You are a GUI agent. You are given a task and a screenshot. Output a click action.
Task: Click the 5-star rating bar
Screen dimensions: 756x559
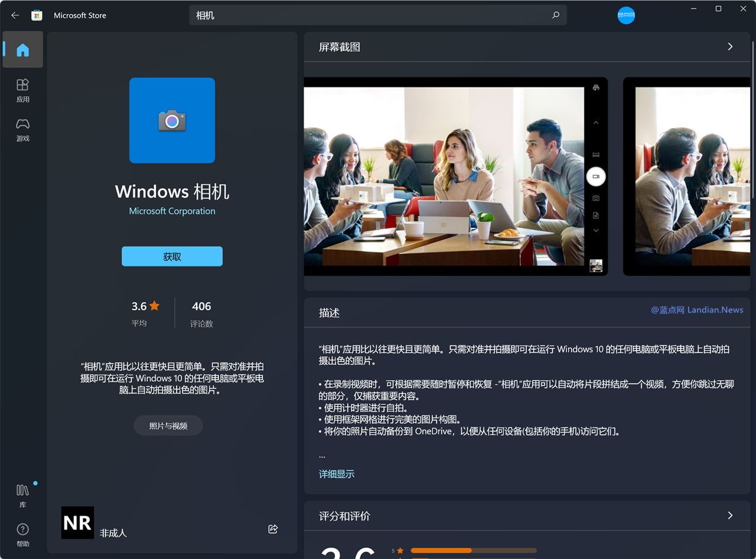474,551
